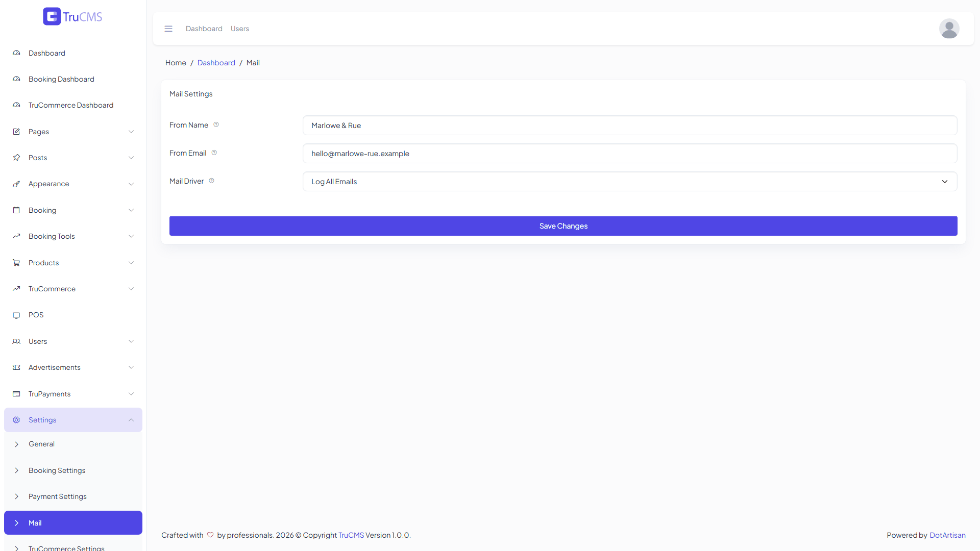
Task: Click the Advertisements ticket icon
Action: (x=16, y=367)
